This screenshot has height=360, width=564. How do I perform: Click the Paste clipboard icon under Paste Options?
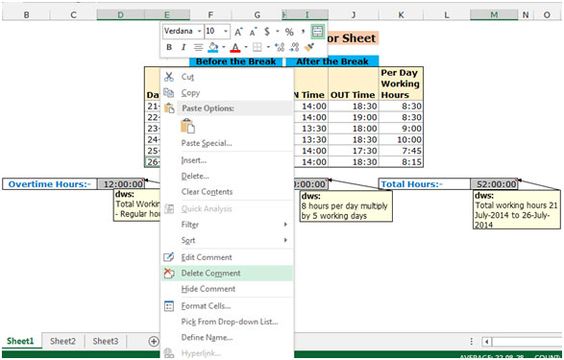tap(188, 126)
